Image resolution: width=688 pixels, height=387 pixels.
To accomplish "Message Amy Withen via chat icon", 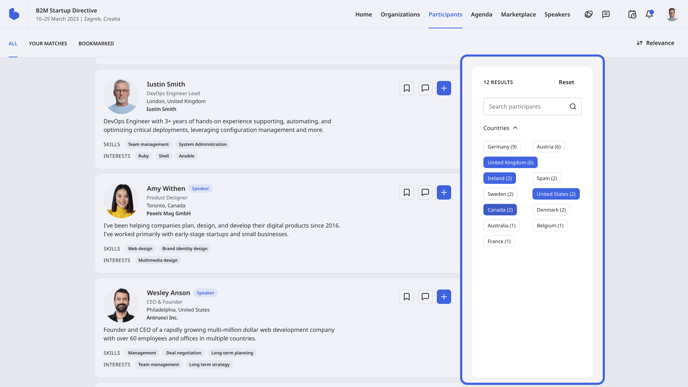I will (425, 193).
